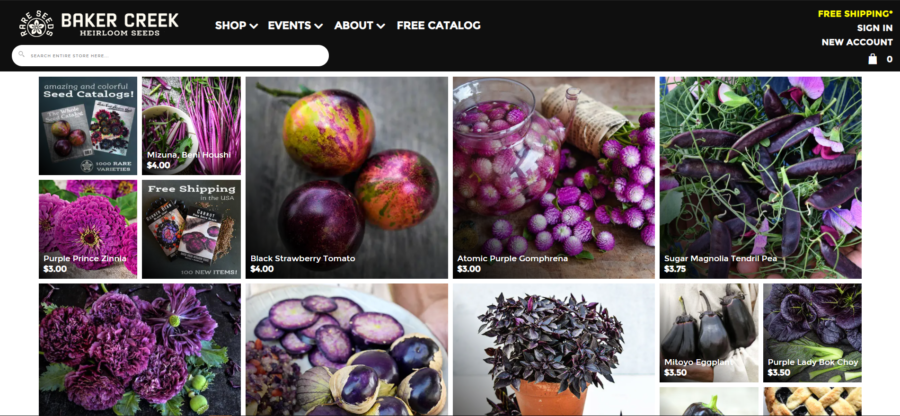Expand the Events dropdown menu

[295, 25]
